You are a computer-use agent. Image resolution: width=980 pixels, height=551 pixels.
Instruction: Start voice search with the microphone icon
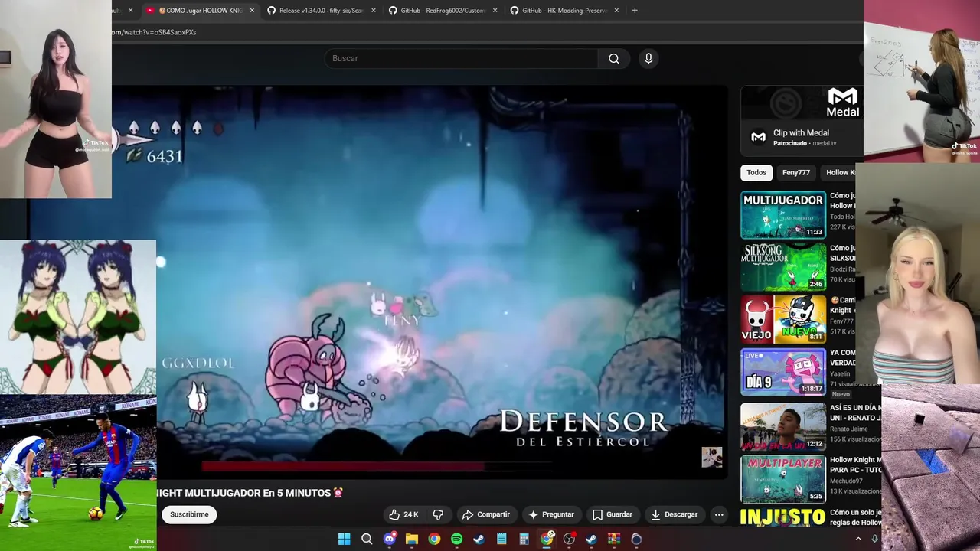point(648,58)
